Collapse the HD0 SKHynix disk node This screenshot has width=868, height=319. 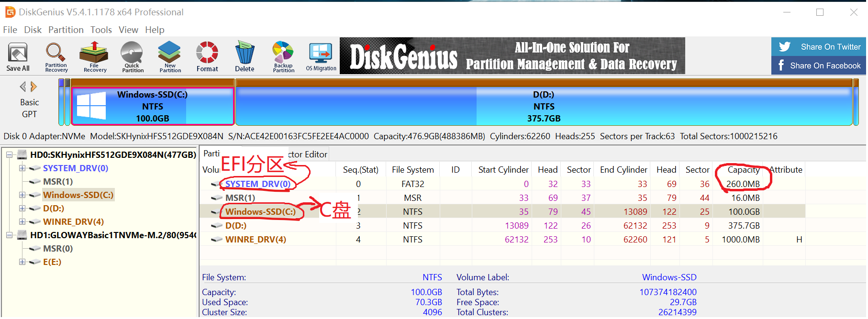(x=9, y=155)
